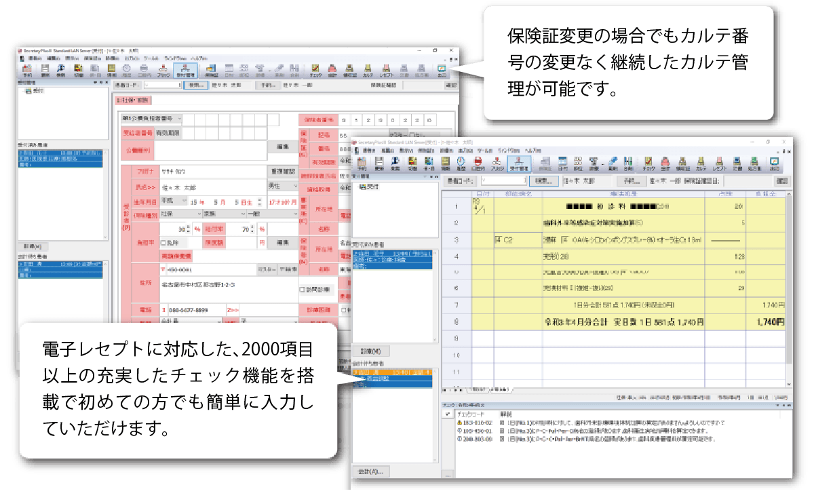Enable the 訪問診療 checkbox
This screenshot has height=504, width=814.
303,289
